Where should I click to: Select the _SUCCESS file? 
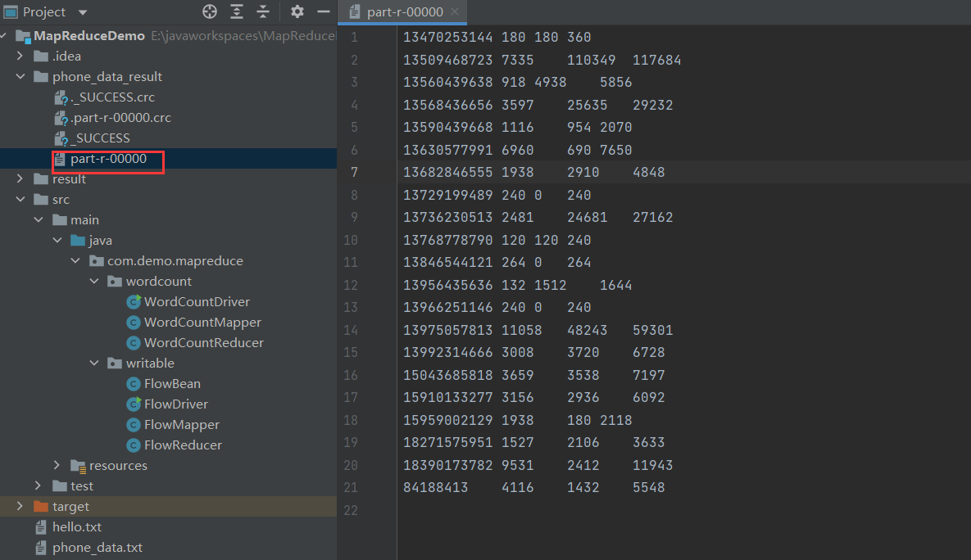click(100, 138)
